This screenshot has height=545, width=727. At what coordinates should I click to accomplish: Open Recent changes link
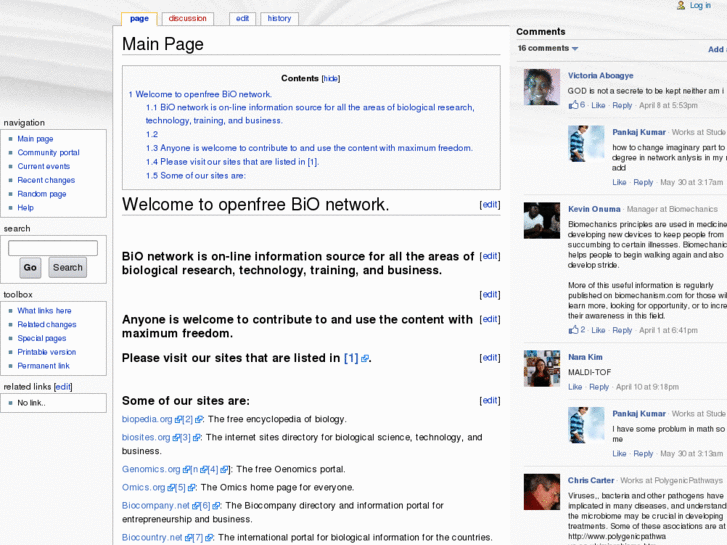pyautogui.click(x=46, y=180)
